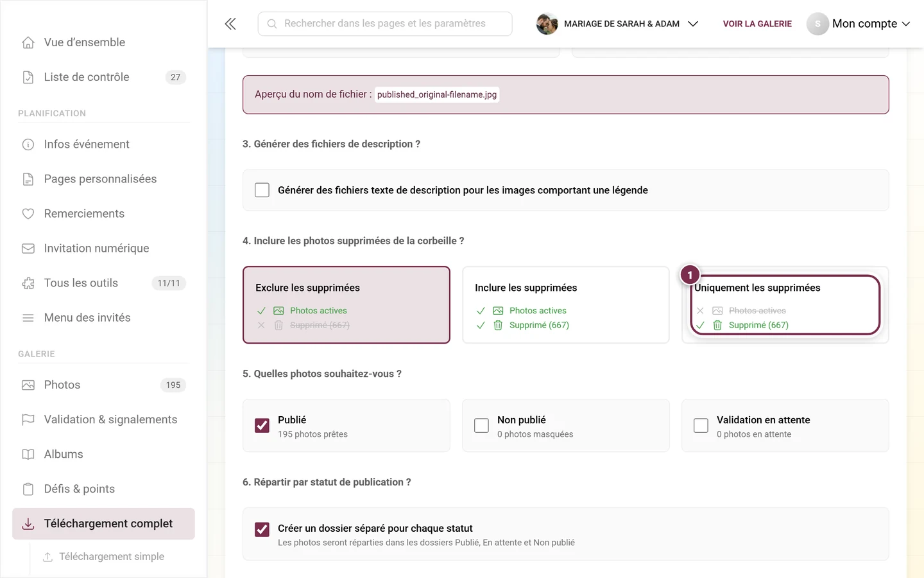Screen dimensions: 924x578
Task: Click the '0 photos masquées' text
Action: (x=535, y=434)
